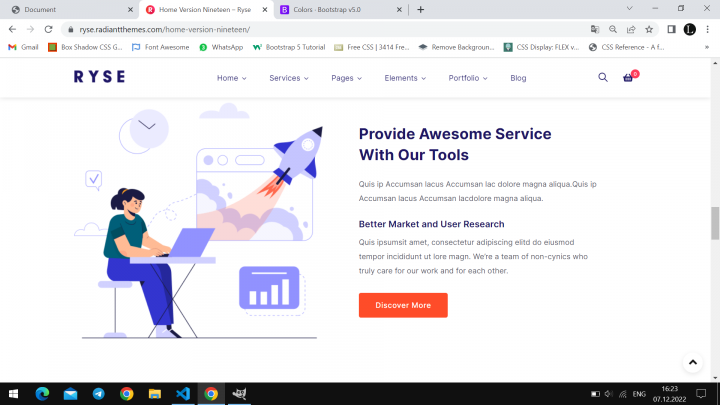Click the Provide Awesome Service heading
The image size is (720, 405).
(x=455, y=144)
